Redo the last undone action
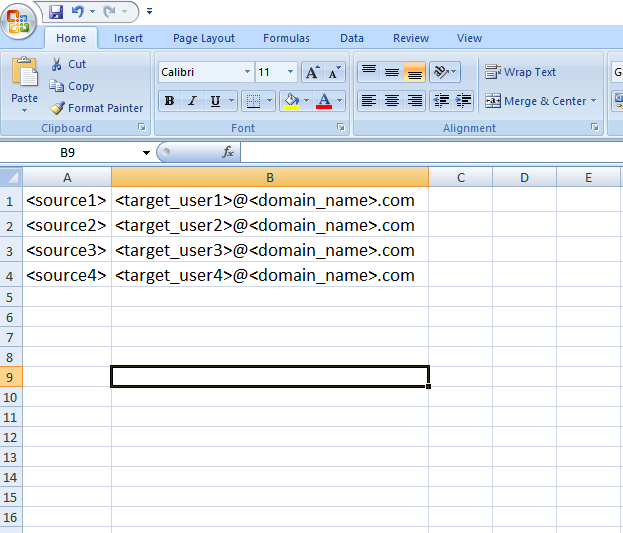Screen dimensions: 623x533 [x=109, y=12]
